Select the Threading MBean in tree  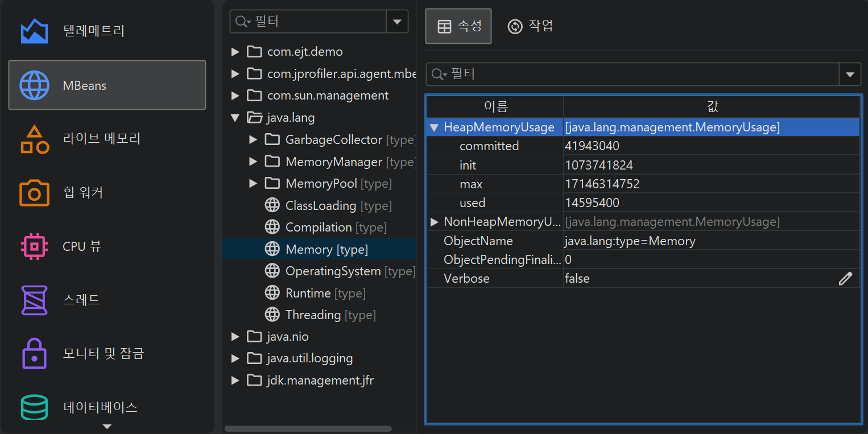pyautogui.click(x=313, y=315)
